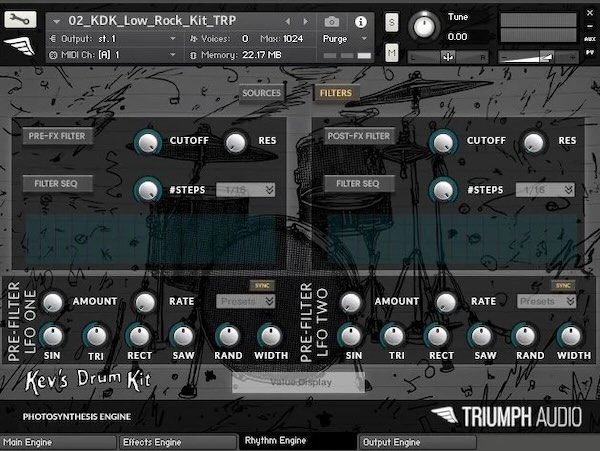
Task: Click the Triumph Audio wing logo in header
Action: [x=20, y=46]
